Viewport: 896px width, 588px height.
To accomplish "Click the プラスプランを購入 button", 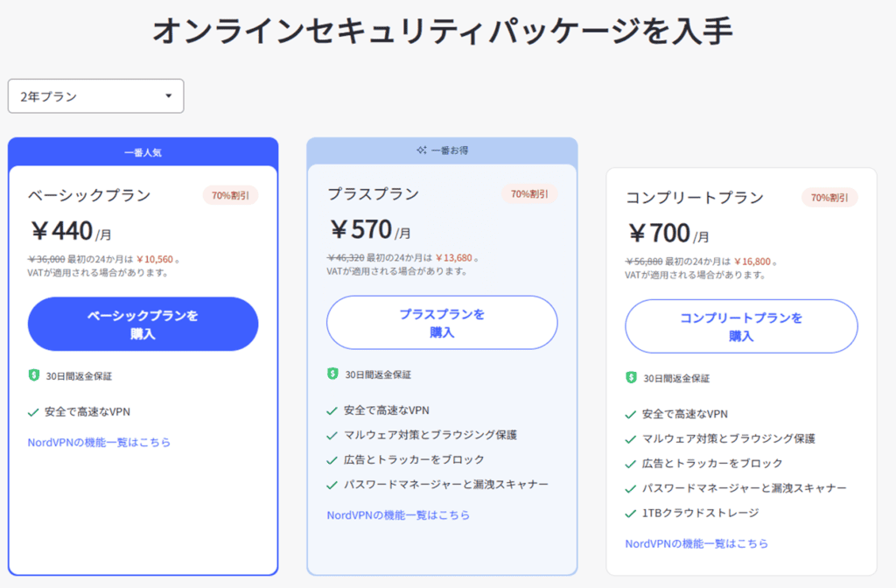I will 442,323.
